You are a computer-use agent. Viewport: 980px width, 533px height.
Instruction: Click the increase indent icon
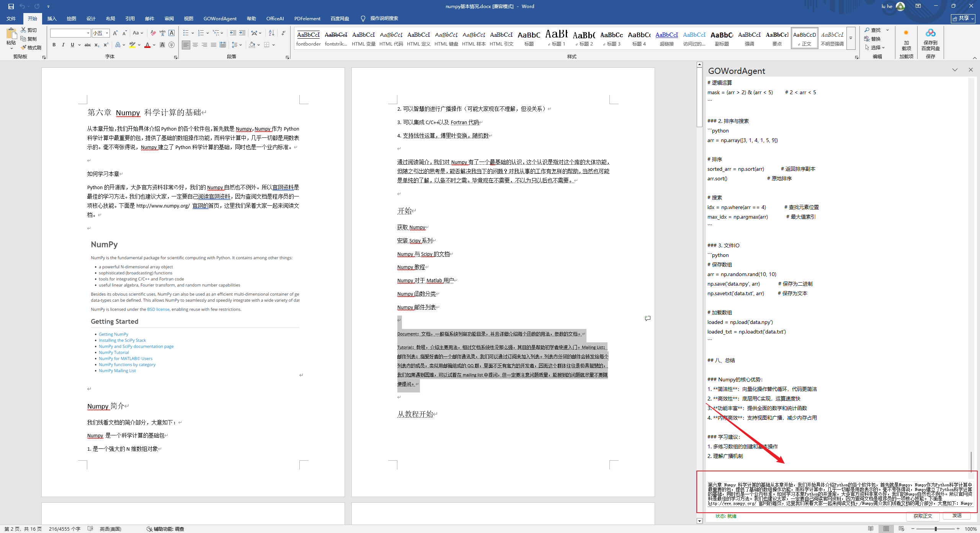coord(242,33)
